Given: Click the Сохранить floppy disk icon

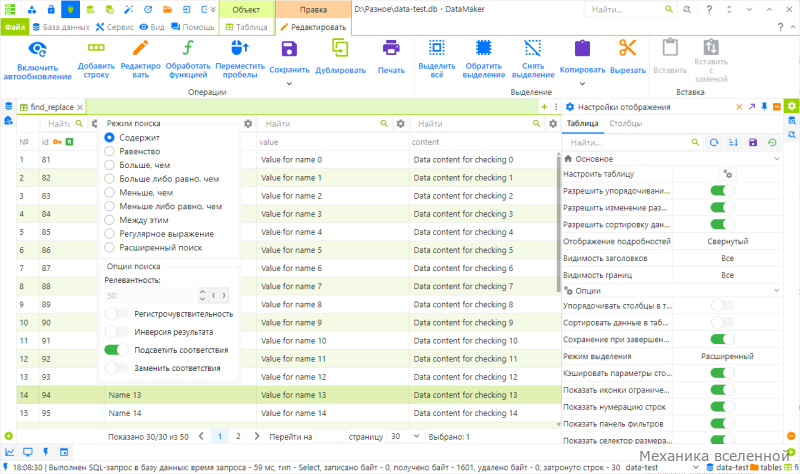Looking at the screenshot, I should pos(289,49).
